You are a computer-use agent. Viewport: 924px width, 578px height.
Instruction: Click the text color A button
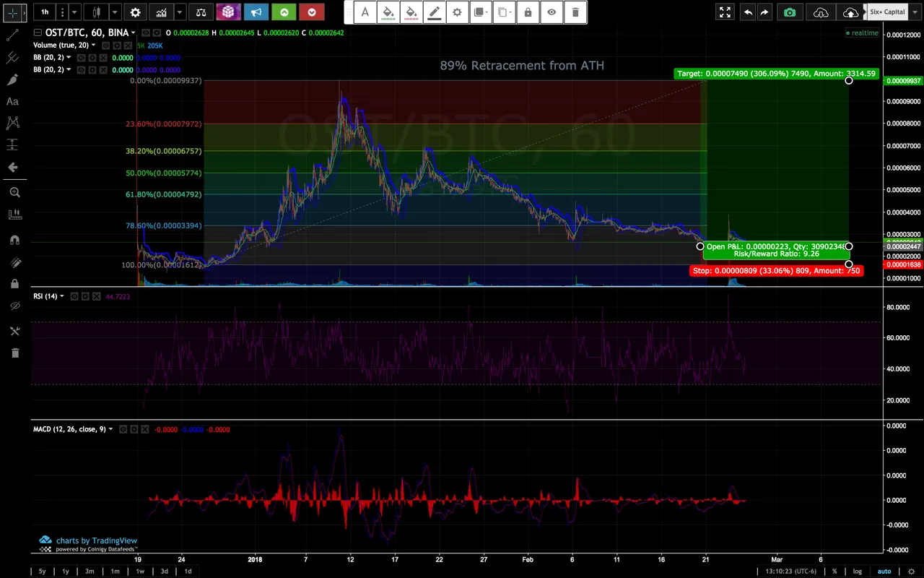pos(365,12)
